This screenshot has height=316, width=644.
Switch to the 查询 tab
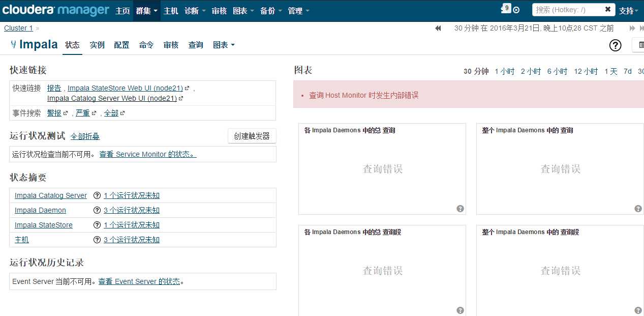tap(196, 45)
